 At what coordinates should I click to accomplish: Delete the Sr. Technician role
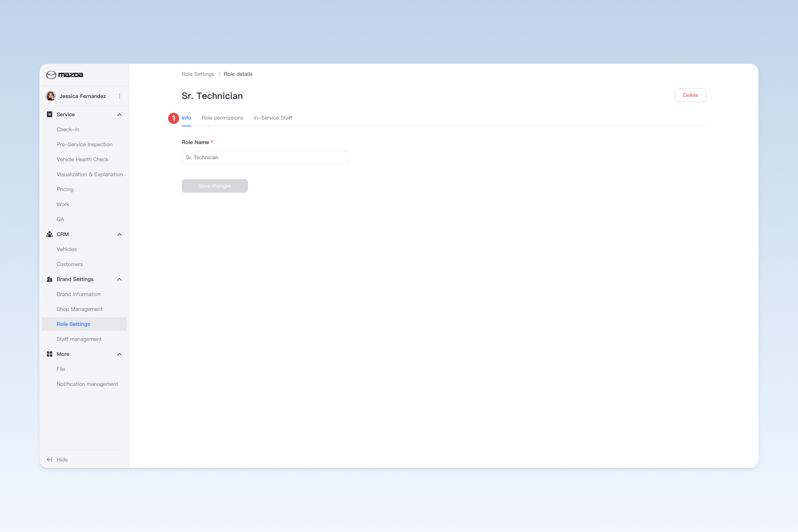click(690, 95)
